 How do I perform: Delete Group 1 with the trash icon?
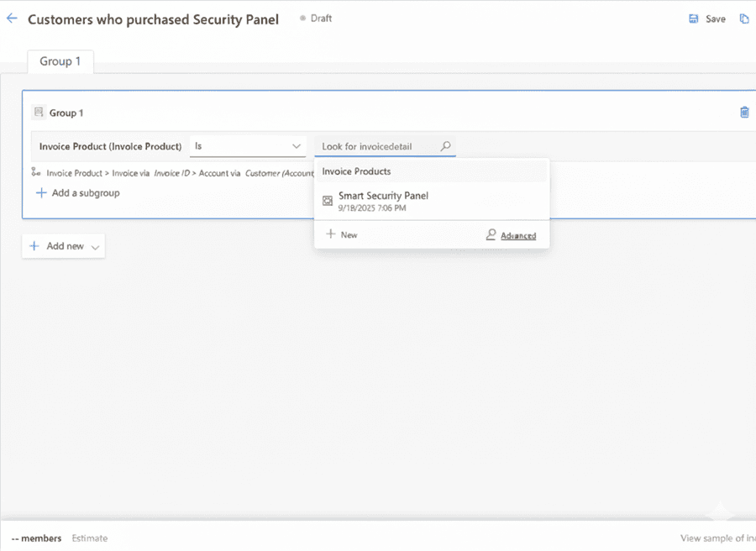pos(743,113)
